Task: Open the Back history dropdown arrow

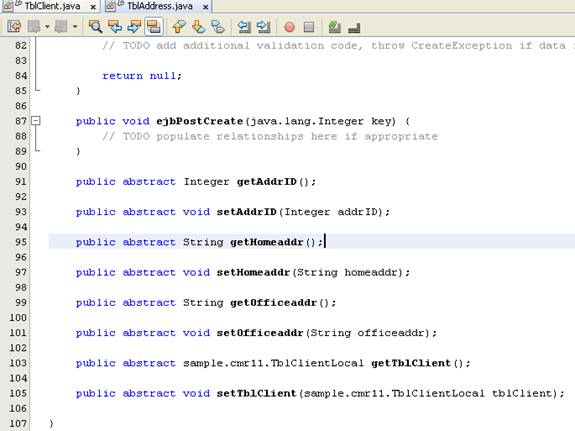Action: tap(47, 26)
